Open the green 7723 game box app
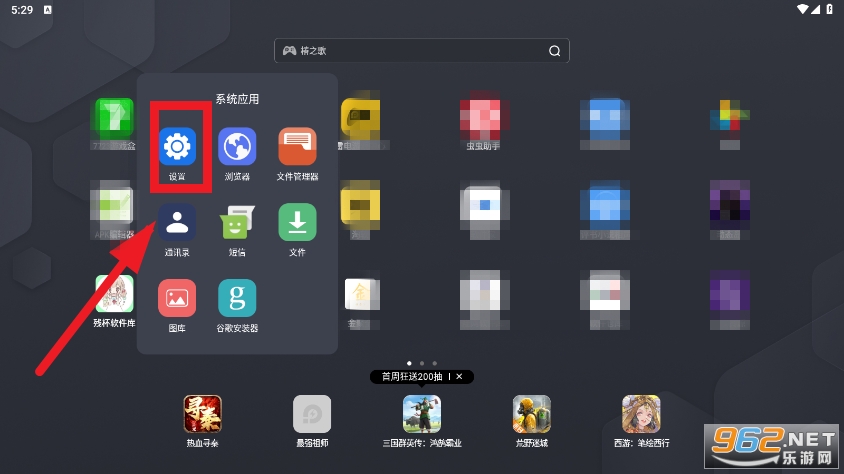 [114, 117]
